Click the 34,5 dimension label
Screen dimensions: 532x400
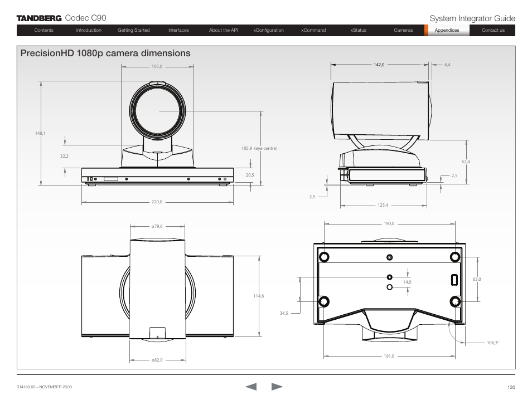(284, 313)
